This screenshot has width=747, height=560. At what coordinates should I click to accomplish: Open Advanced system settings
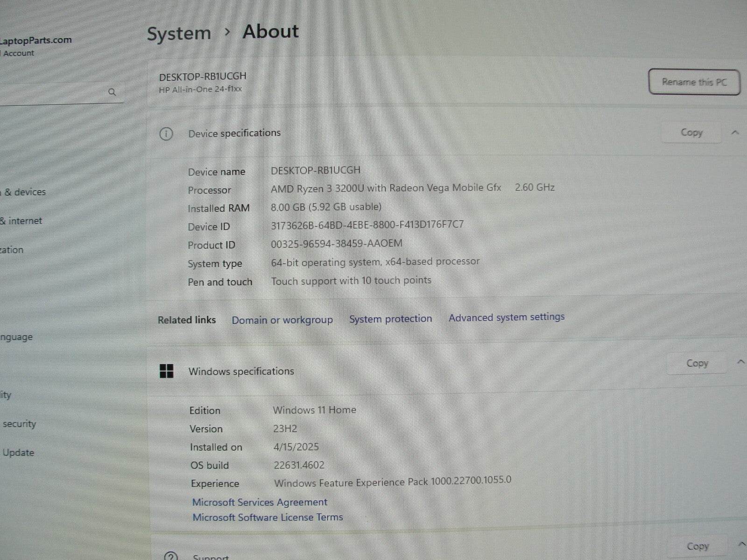coord(506,317)
